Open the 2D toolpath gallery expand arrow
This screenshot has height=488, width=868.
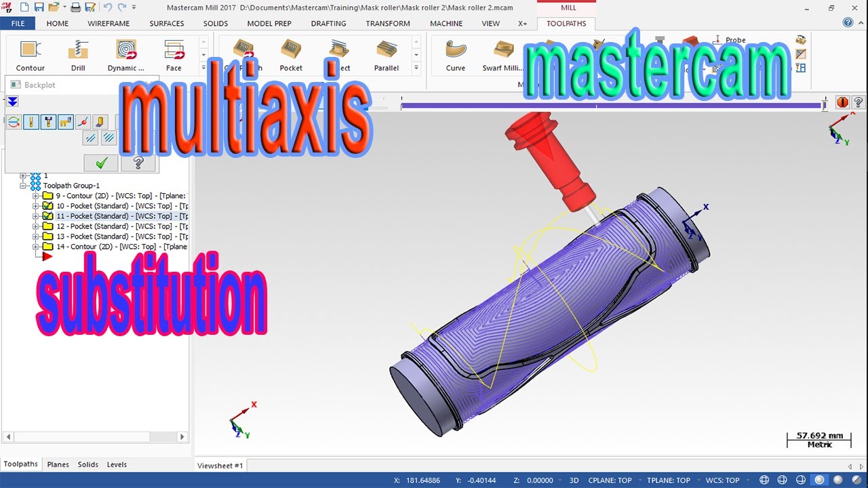point(203,68)
